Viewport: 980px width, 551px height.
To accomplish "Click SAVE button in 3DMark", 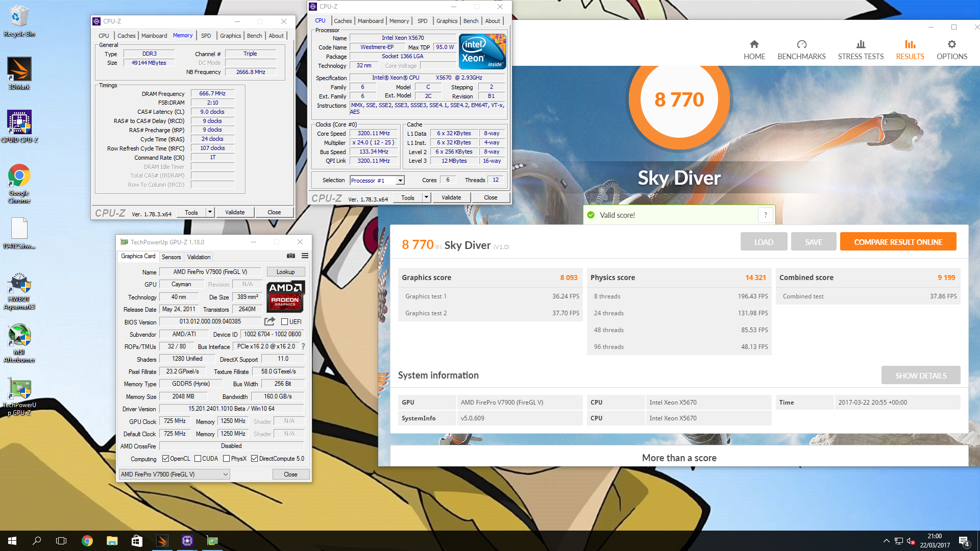I will tap(814, 242).
